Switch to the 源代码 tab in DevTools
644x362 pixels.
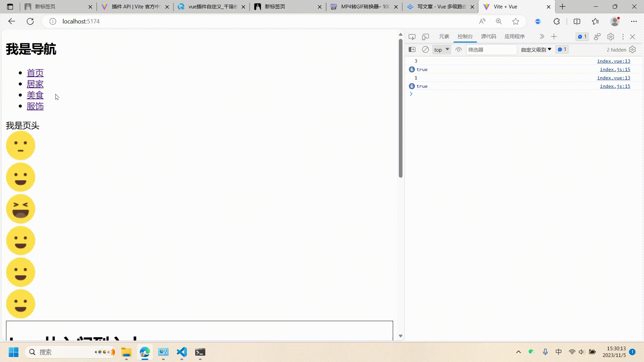(x=488, y=37)
